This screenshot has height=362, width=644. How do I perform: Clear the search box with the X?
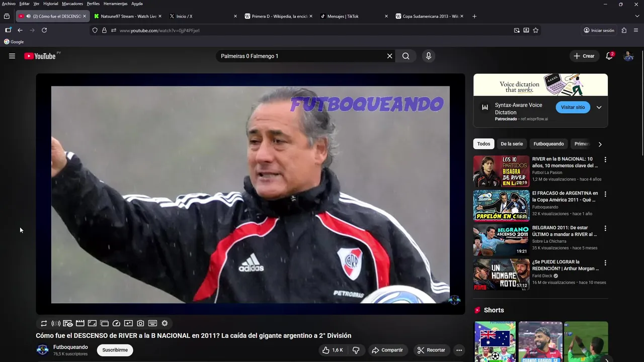(389, 56)
